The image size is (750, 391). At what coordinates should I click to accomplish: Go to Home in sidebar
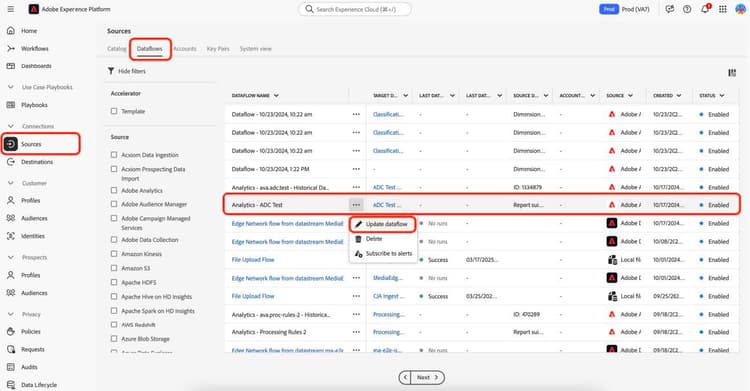[29, 31]
